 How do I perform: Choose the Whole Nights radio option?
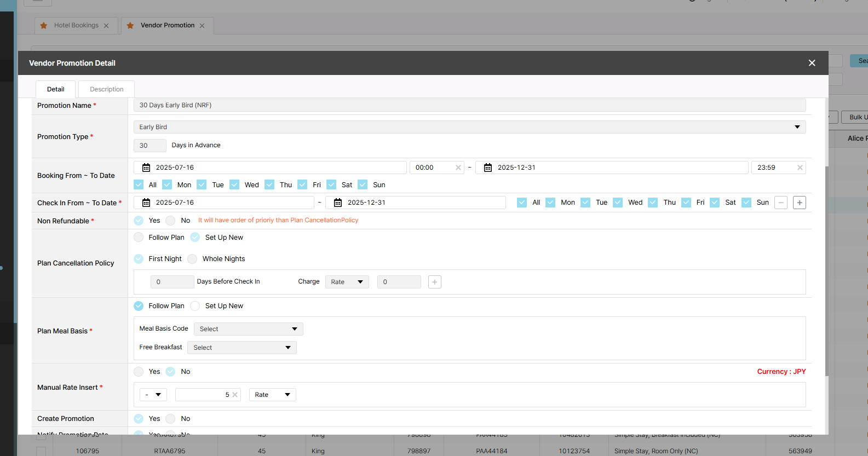(192, 259)
